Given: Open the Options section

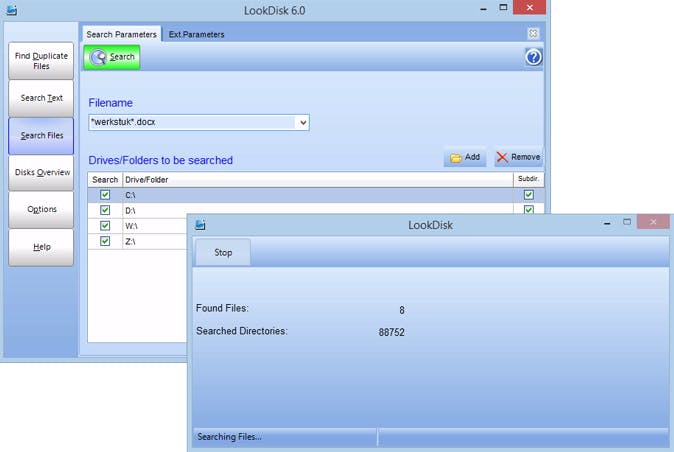Looking at the screenshot, I should [x=41, y=209].
